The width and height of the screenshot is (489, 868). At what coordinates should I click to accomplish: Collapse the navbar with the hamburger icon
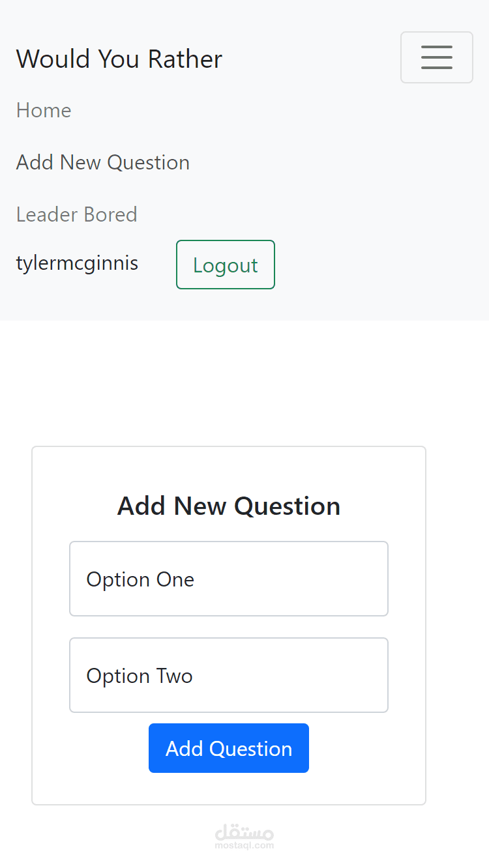[x=436, y=57]
